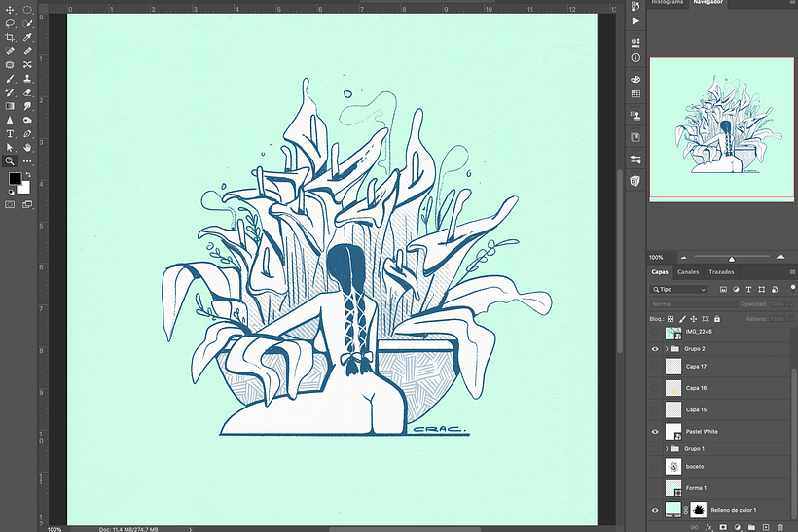
Task: Show the boceto layer
Action: (x=655, y=467)
